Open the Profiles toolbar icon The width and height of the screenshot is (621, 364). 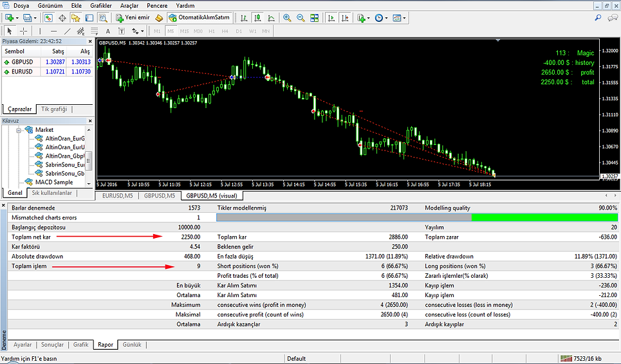27,18
